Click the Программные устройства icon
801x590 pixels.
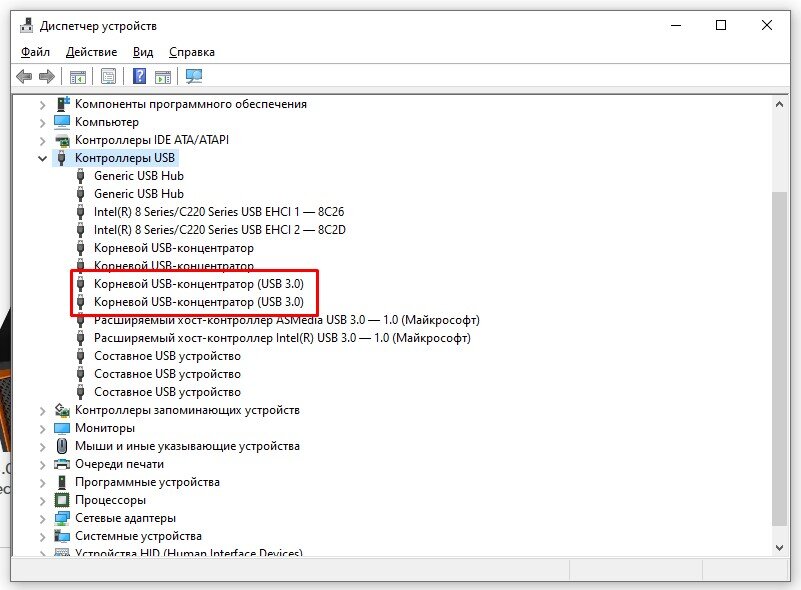(x=62, y=482)
